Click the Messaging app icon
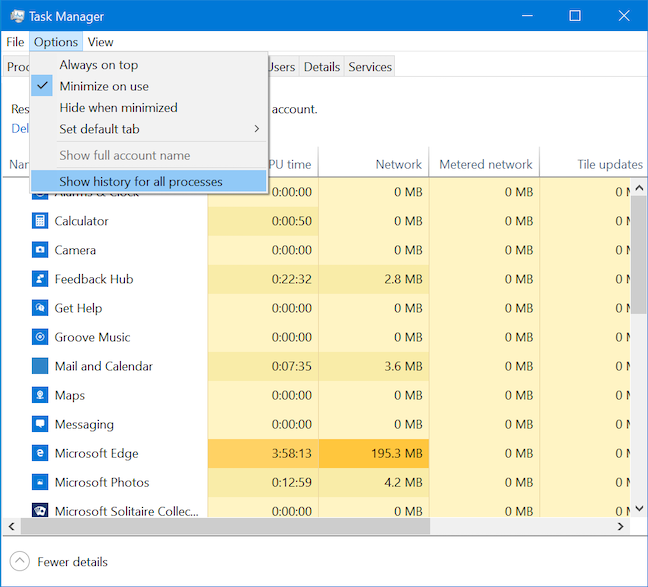This screenshot has width=648, height=587. [40, 424]
